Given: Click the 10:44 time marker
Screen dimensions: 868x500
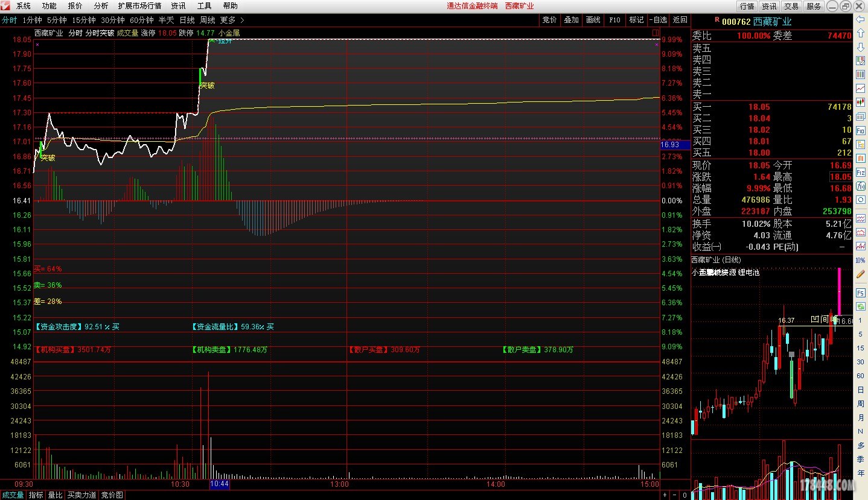Looking at the screenshot, I should [x=219, y=484].
